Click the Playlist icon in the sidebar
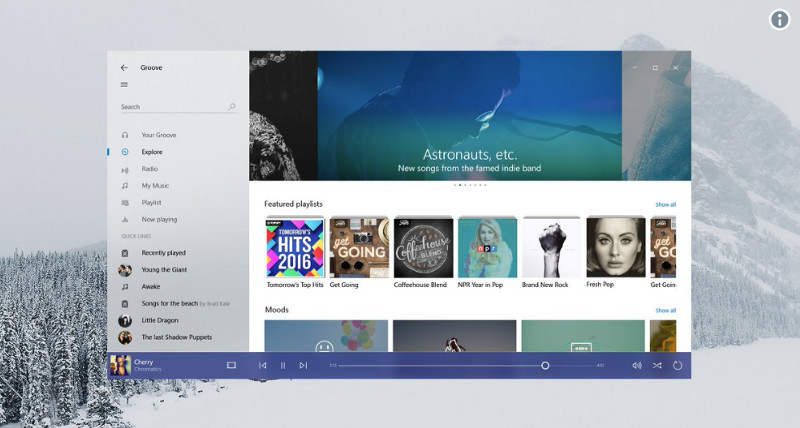The width and height of the screenshot is (800, 428). 125,203
